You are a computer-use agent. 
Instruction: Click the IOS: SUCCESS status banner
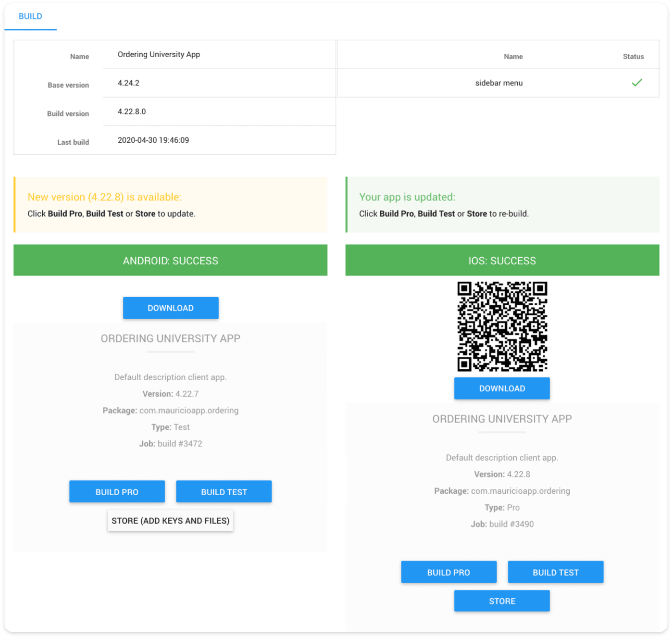tap(502, 260)
